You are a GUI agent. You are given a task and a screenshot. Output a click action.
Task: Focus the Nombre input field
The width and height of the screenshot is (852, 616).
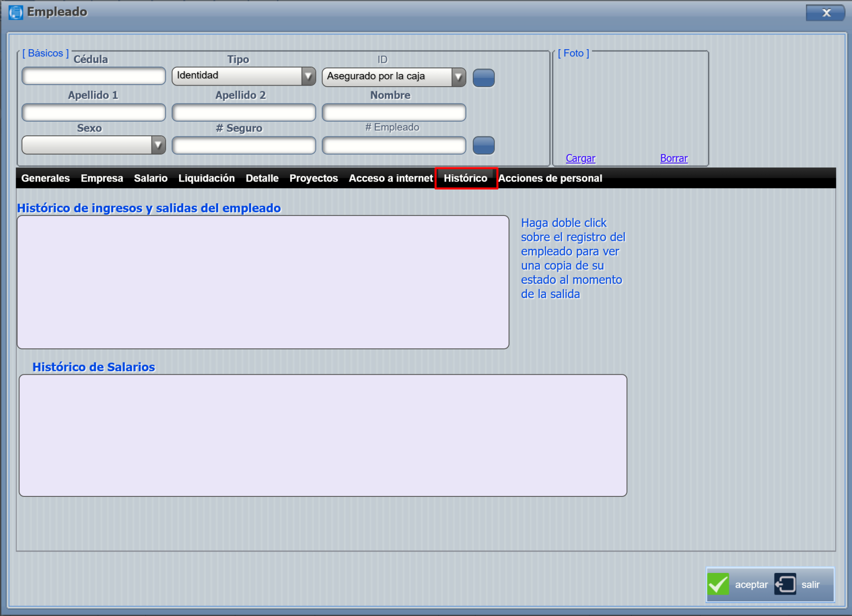click(394, 113)
